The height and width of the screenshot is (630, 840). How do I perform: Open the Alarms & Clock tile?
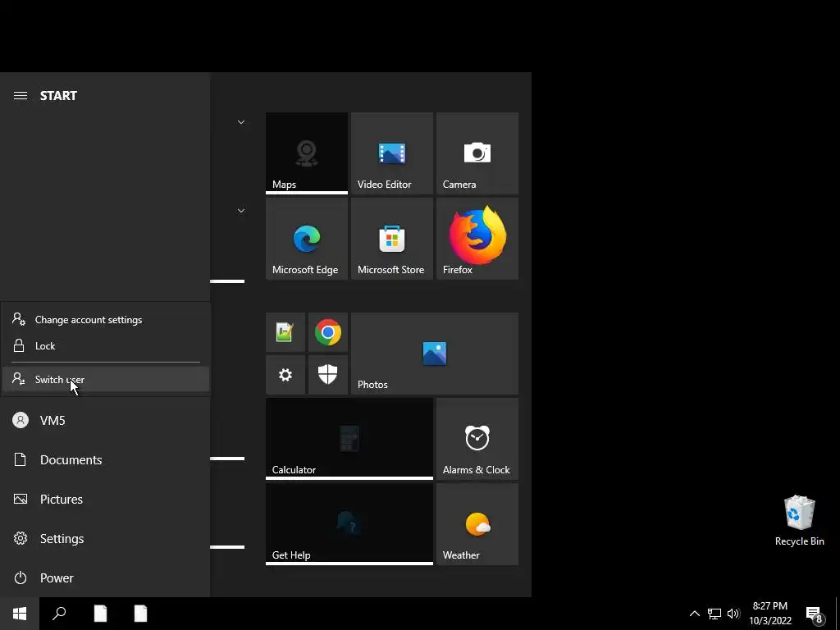point(477,439)
